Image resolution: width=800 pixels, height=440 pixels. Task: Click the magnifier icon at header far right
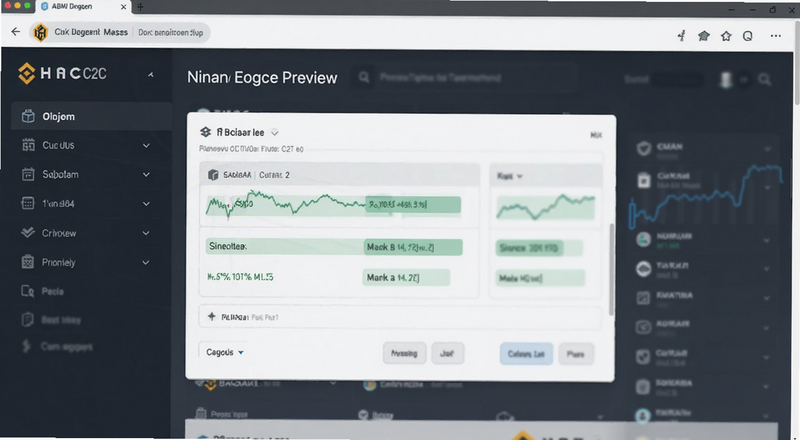coord(764,79)
